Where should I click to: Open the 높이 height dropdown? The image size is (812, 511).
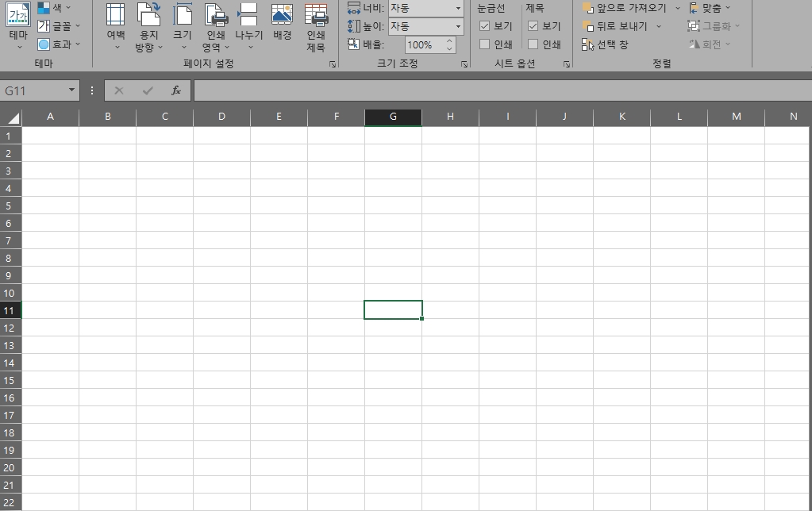(458, 26)
